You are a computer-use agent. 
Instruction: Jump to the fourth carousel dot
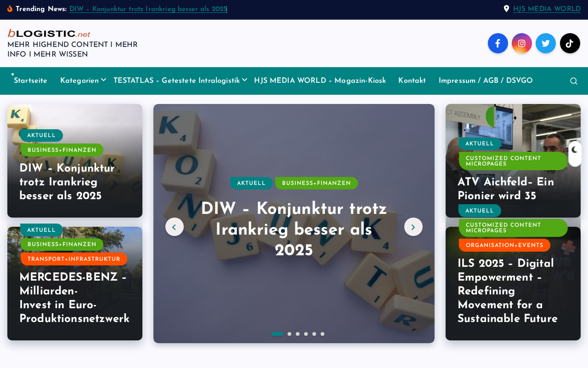306,334
